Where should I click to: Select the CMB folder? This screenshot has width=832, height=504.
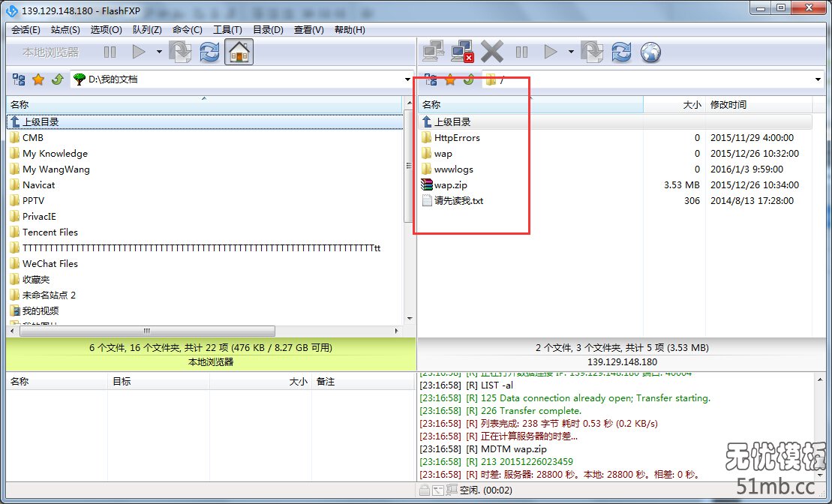click(x=26, y=137)
